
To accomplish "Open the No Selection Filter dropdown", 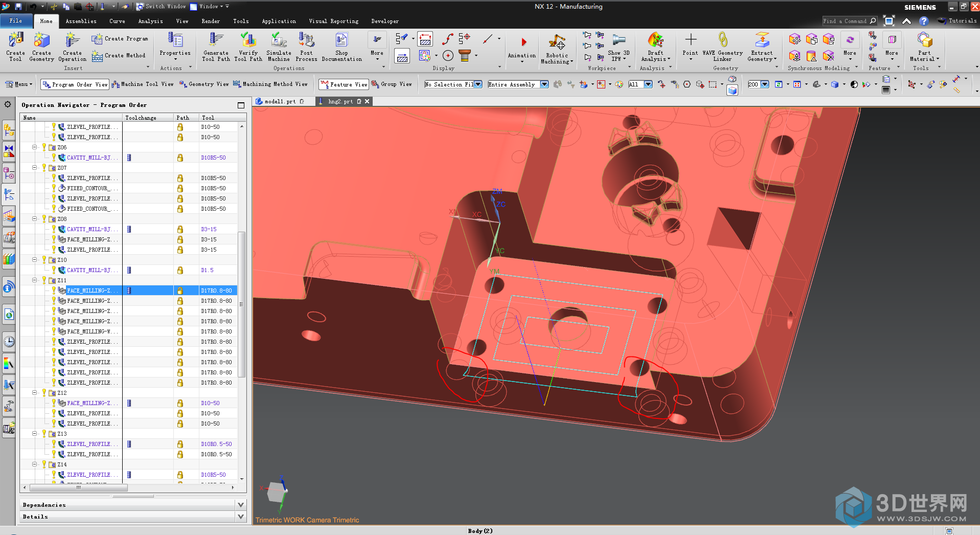I will click(x=453, y=84).
